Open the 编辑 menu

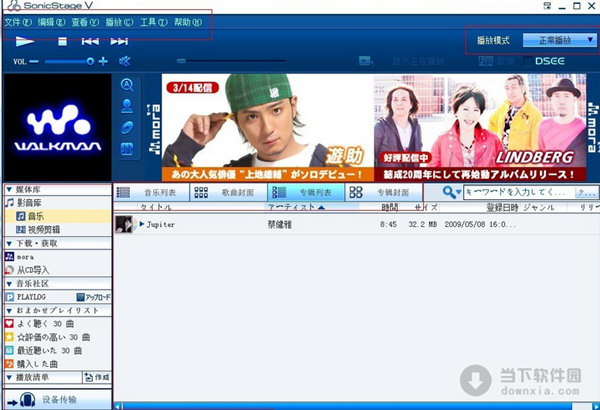[51, 22]
